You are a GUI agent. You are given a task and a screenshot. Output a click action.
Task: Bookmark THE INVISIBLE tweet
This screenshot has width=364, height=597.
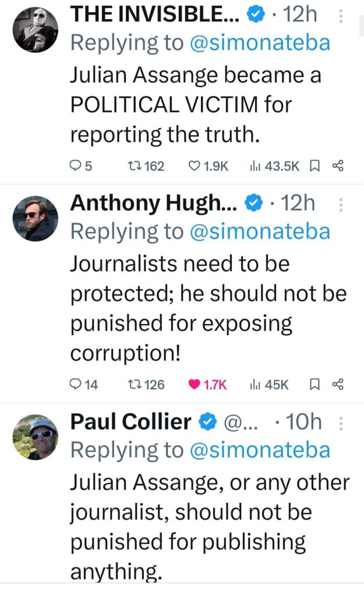tap(315, 166)
